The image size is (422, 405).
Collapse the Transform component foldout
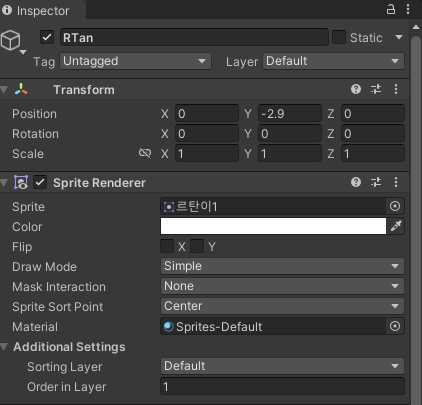4,90
